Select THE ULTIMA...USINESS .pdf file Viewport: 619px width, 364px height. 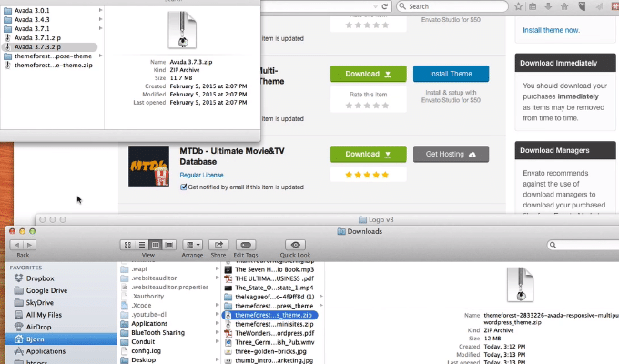(x=274, y=278)
